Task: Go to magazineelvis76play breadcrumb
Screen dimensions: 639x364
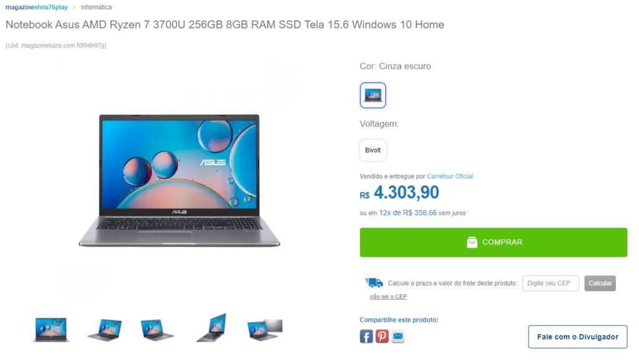Action: (x=37, y=7)
